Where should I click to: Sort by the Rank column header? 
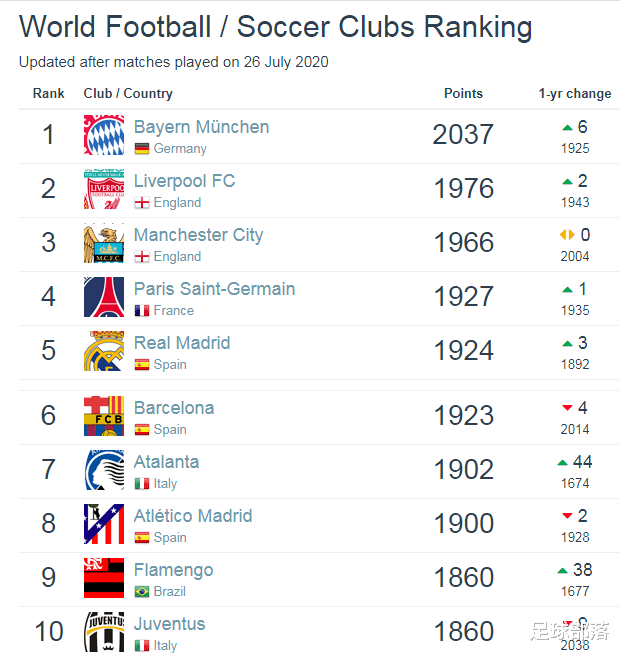pos(48,93)
